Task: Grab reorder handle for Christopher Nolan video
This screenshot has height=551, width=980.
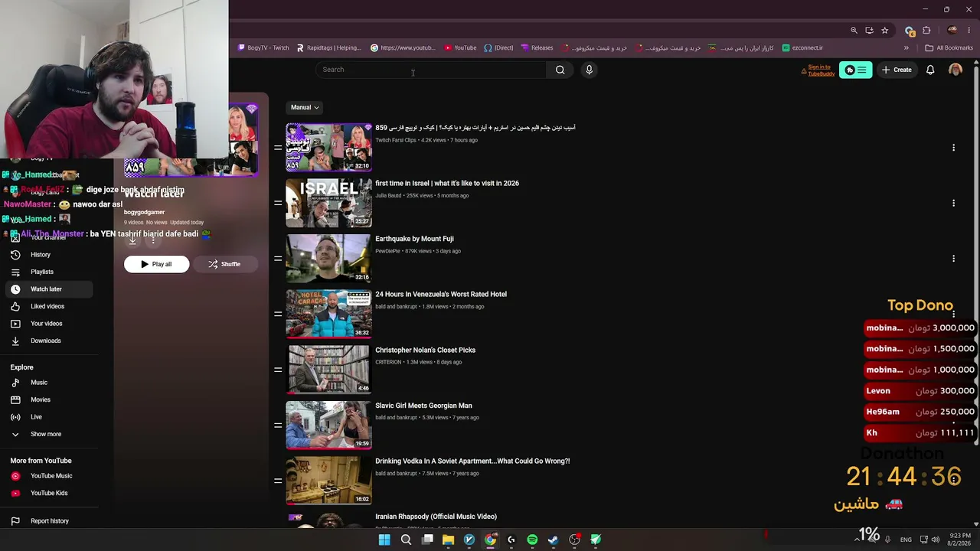Action: [277, 370]
